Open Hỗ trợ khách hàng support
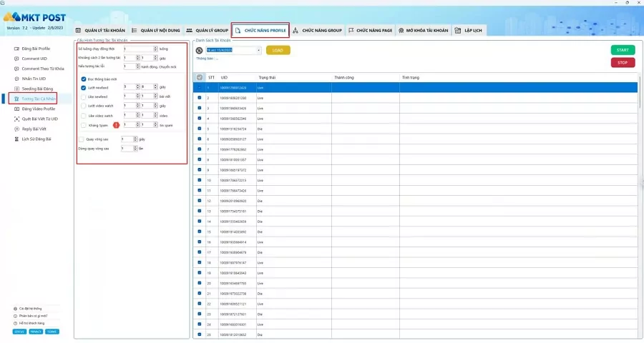 tap(29, 323)
